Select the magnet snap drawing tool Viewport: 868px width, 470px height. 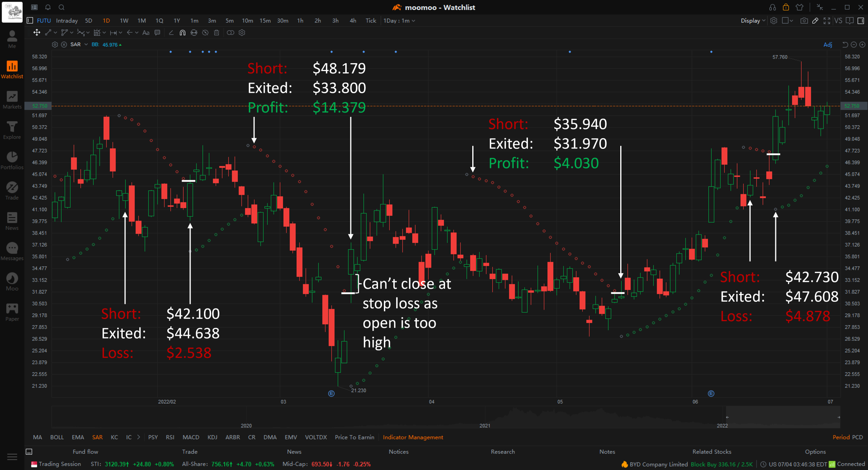point(182,33)
